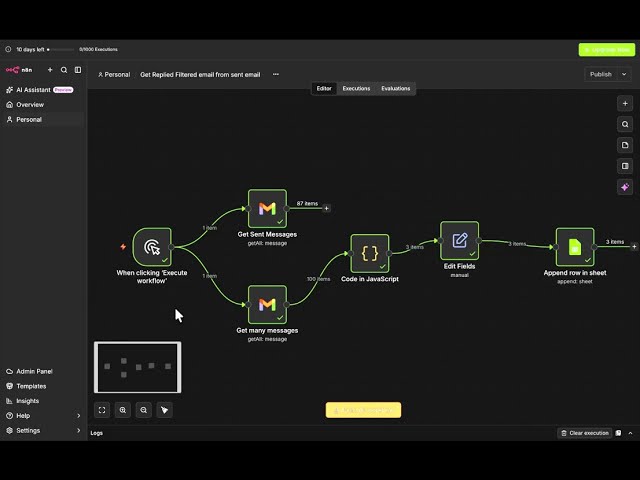640x480 pixels.
Task: Expand the Help submenu arrow
Action: [x=79, y=416]
